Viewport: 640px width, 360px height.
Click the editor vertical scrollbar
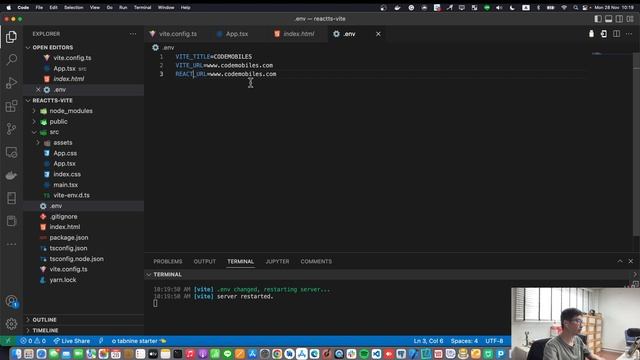636,143
